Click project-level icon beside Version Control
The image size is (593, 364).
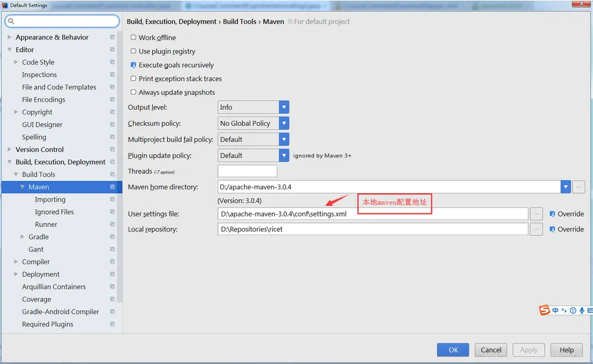click(112, 149)
